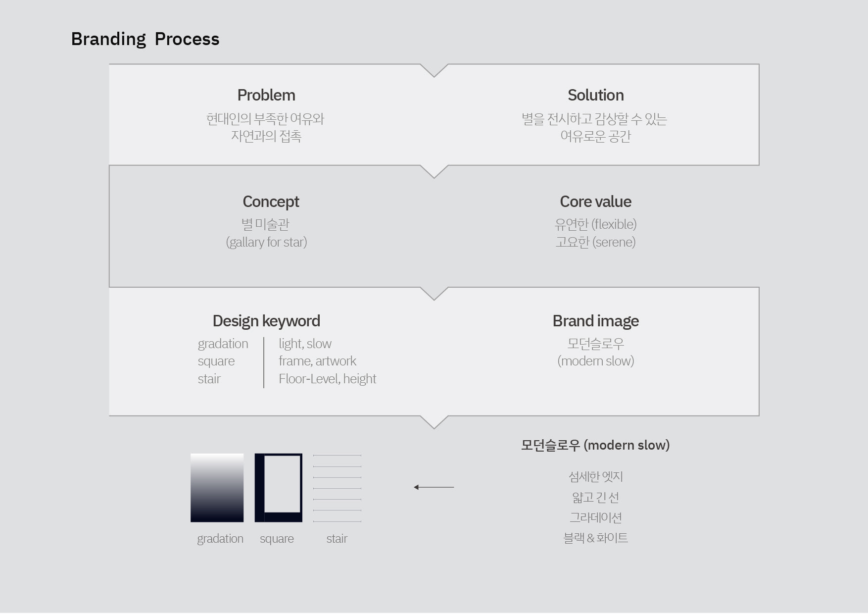The image size is (868, 614).
Task: Click the stair lines graphic
Action: 337,488
